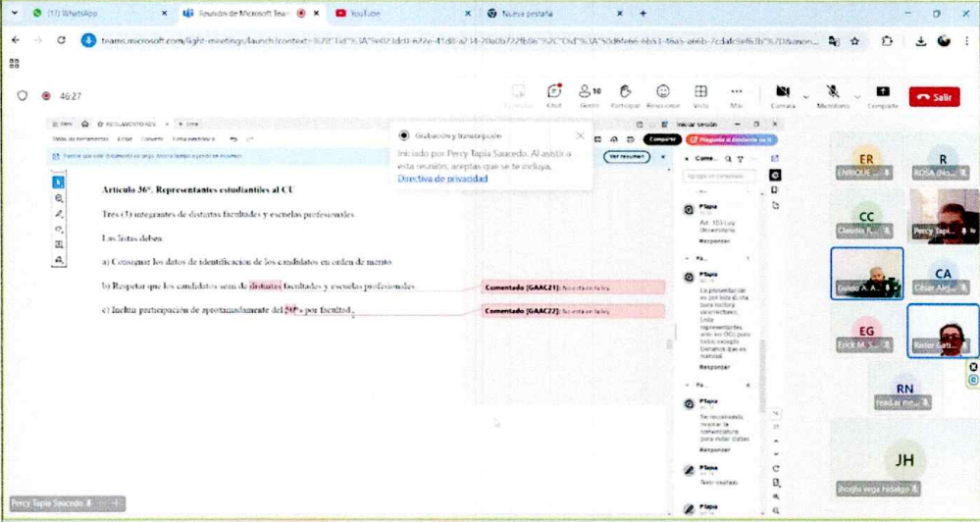Viewport: 980px width, 522px height.
Task: Open the Reaccionar emoji reactions
Action: click(x=663, y=93)
